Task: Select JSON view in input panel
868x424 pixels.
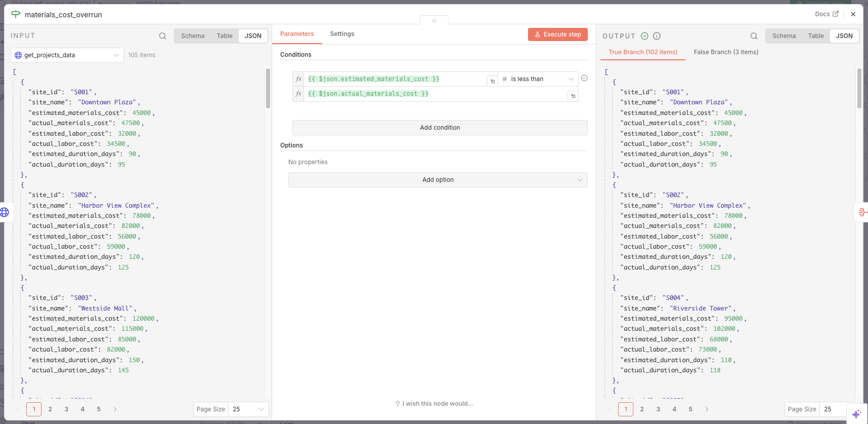Action: click(x=253, y=36)
